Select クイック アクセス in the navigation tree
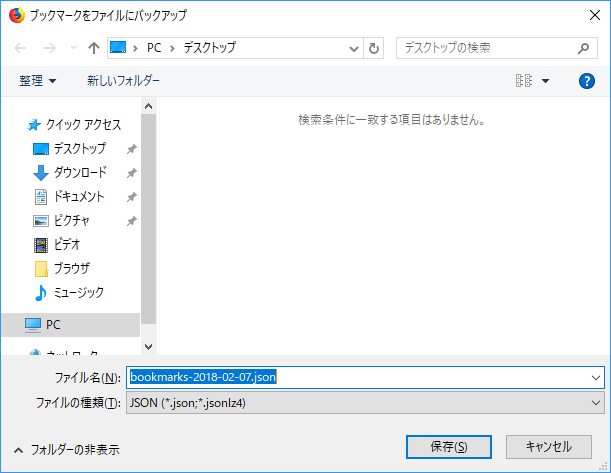Viewport: 611px width, 473px height. pos(83,125)
